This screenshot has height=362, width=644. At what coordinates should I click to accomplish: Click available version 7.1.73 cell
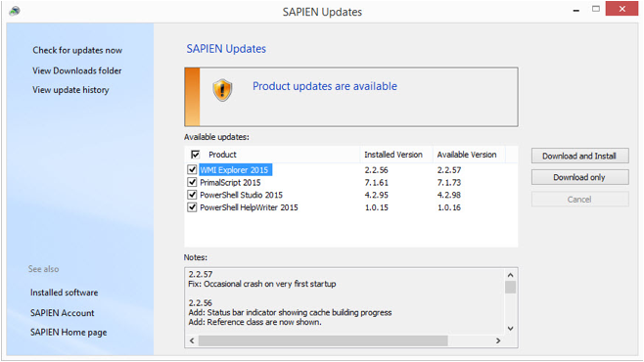(x=449, y=182)
